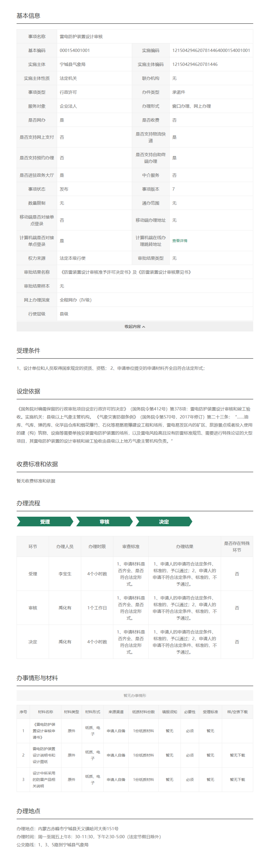Click the value 企业法人

point(68,106)
